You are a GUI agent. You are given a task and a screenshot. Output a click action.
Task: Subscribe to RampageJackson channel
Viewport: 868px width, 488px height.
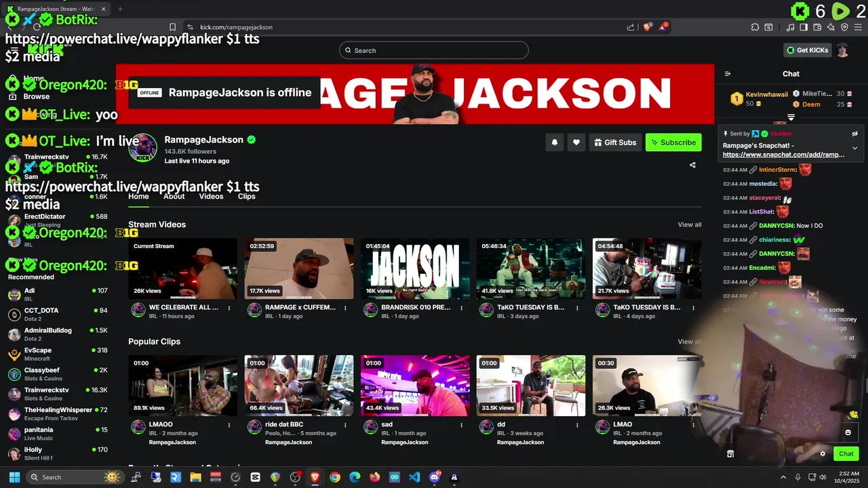(x=673, y=142)
